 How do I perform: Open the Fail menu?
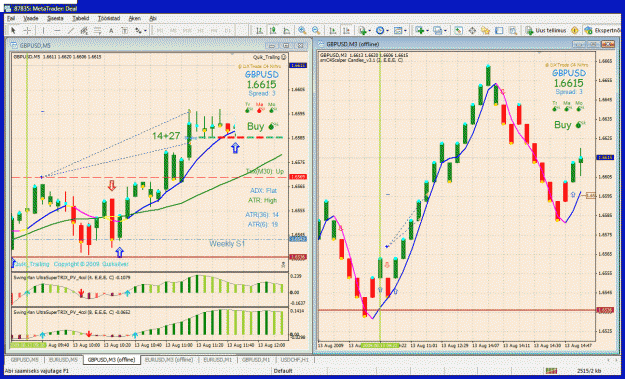pos(11,18)
